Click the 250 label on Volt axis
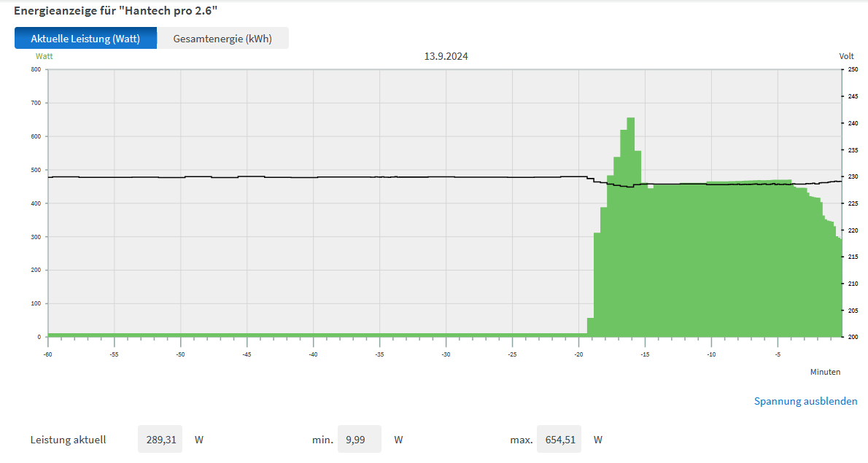The width and height of the screenshot is (868, 463). click(x=853, y=70)
